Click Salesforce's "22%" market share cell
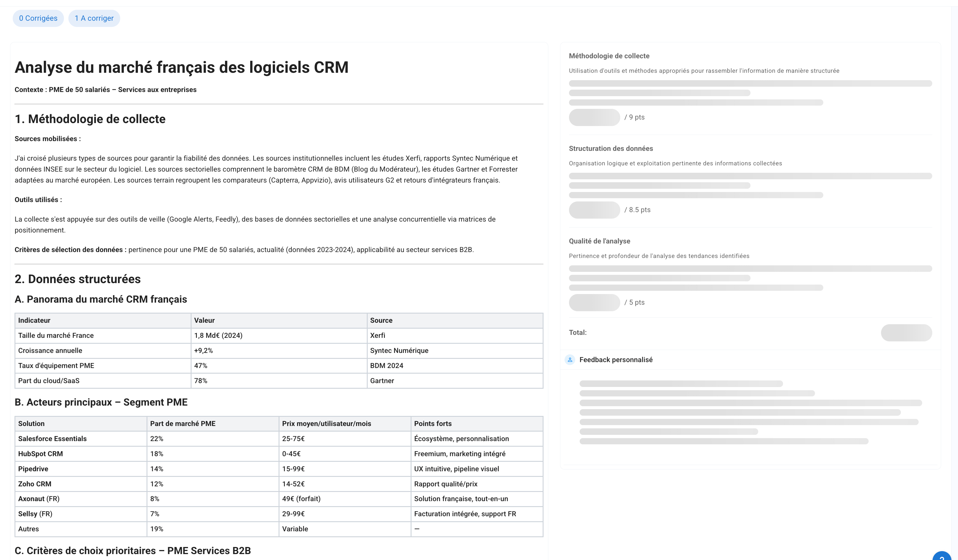The width and height of the screenshot is (958, 560). (x=213, y=439)
